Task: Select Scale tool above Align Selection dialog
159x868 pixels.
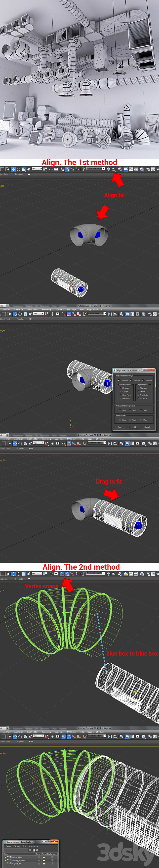Action: coord(25,314)
